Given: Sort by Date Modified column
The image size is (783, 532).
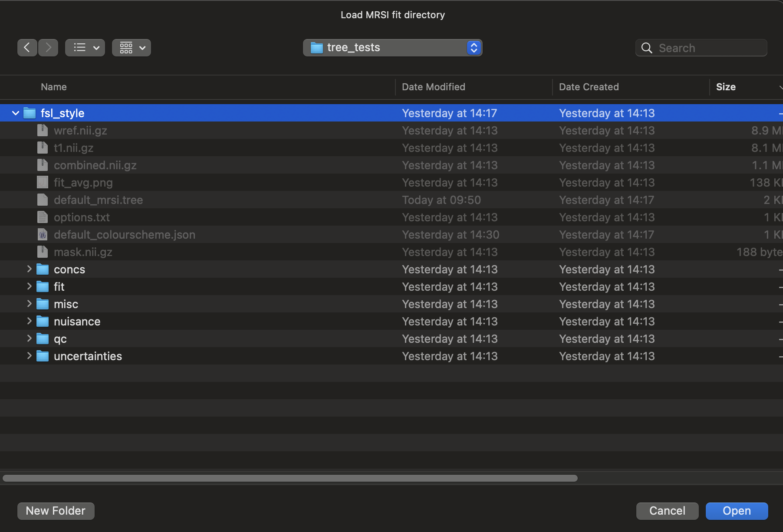Looking at the screenshot, I should pyautogui.click(x=433, y=87).
